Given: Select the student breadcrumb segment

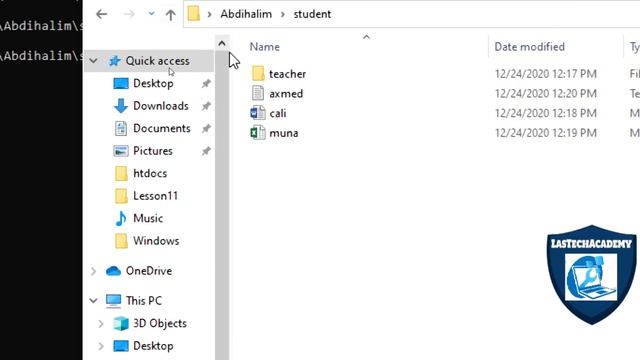Looking at the screenshot, I should point(312,14).
